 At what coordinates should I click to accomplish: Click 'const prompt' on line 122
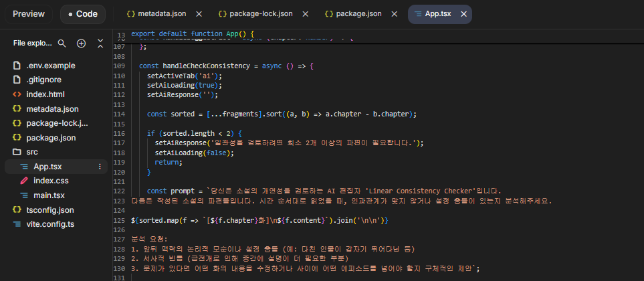[x=171, y=191]
